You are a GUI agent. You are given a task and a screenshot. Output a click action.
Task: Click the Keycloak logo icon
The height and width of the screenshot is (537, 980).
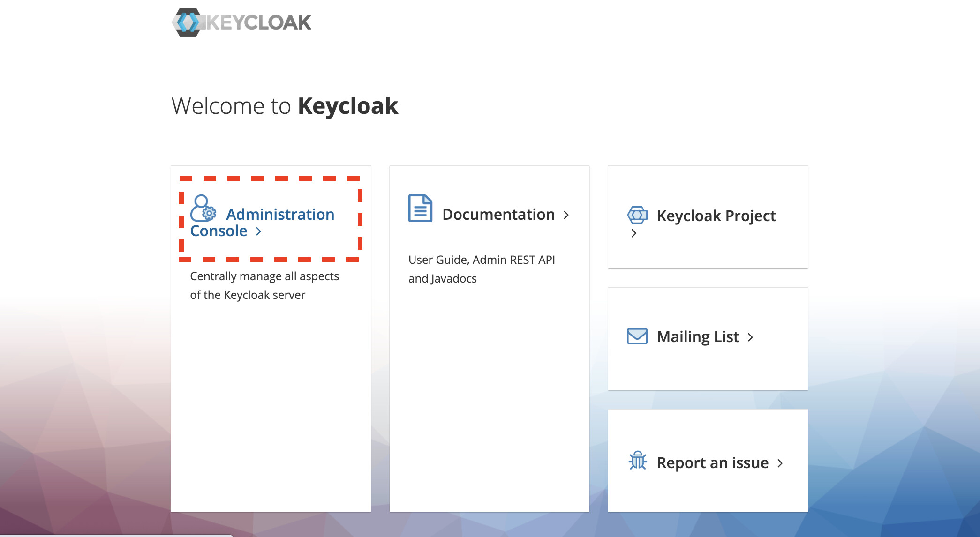click(x=188, y=22)
